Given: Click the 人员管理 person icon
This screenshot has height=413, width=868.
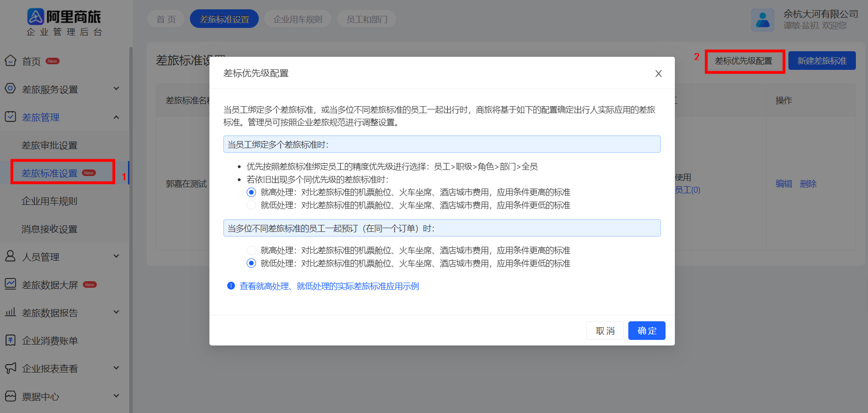Looking at the screenshot, I should pos(10,256).
